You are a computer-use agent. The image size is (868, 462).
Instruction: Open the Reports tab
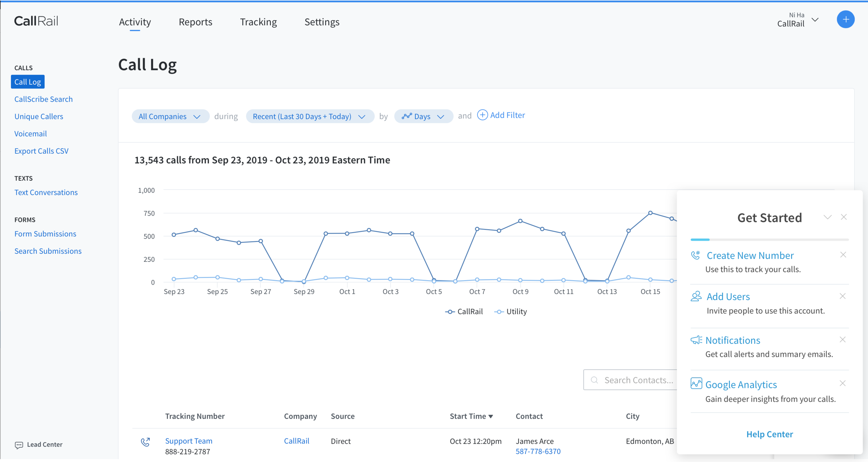pos(195,22)
